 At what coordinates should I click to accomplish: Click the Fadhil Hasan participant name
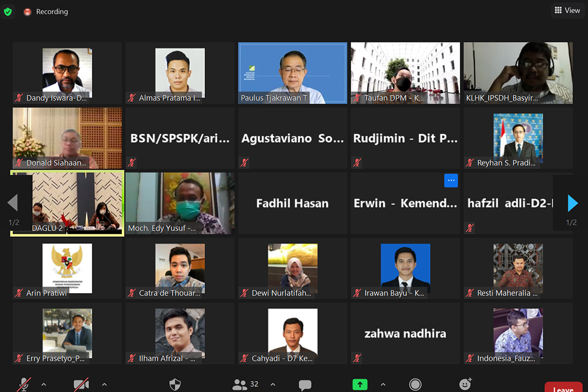[x=292, y=203]
